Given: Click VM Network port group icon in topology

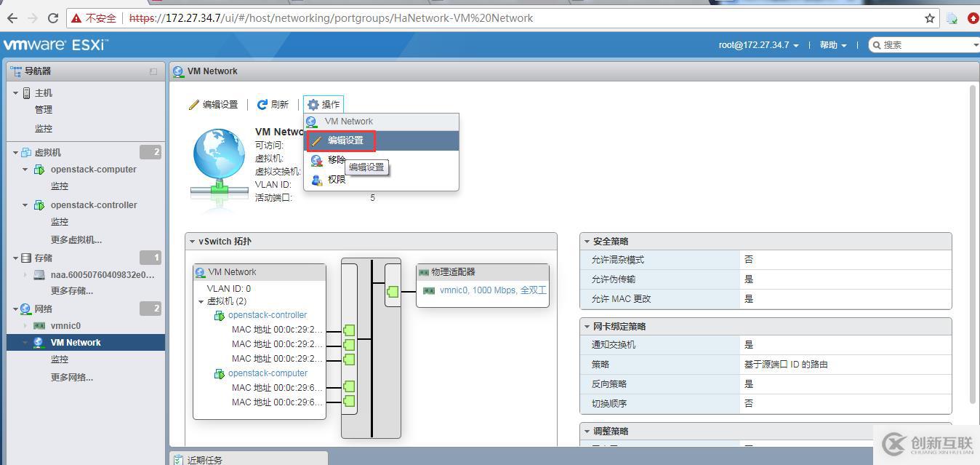Looking at the screenshot, I should pyautogui.click(x=201, y=272).
